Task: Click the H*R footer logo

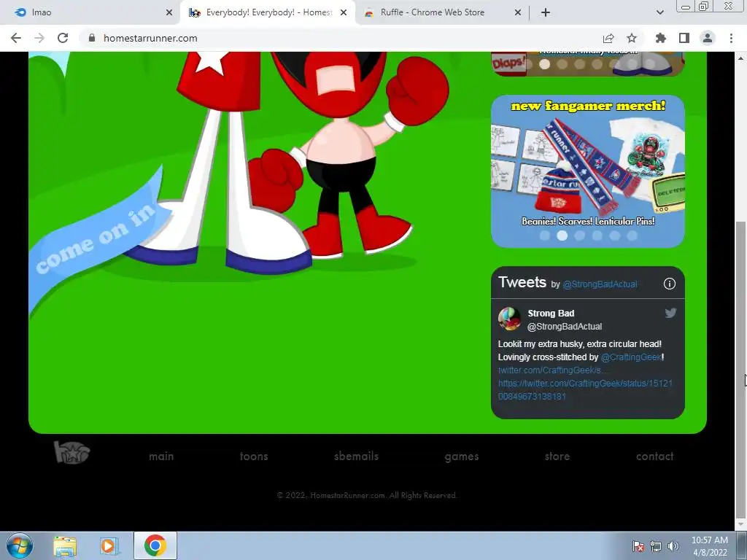Action: click(x=71, y=452)
